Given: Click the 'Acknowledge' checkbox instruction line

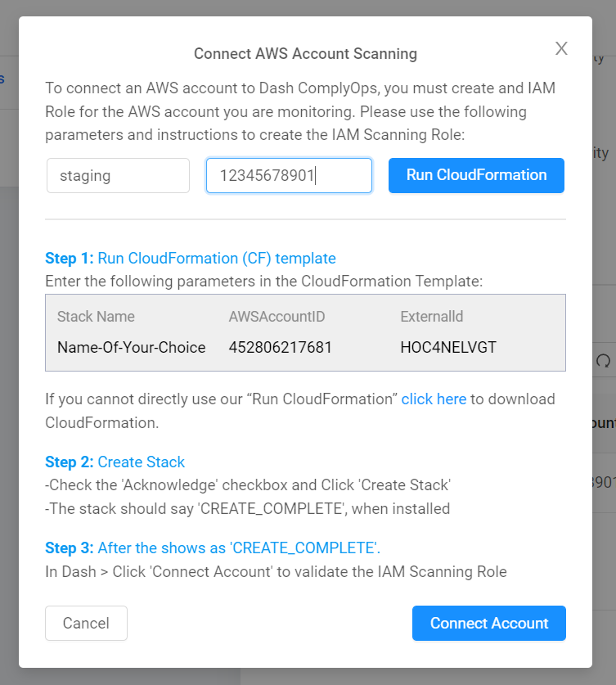Looking at the screenshot, I should point(248,485).
